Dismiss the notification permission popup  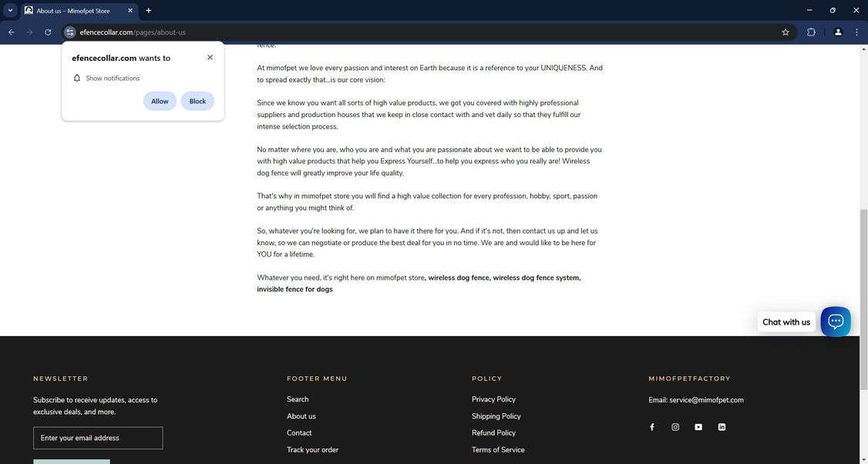pyautogui.click(x=210, y=58)
